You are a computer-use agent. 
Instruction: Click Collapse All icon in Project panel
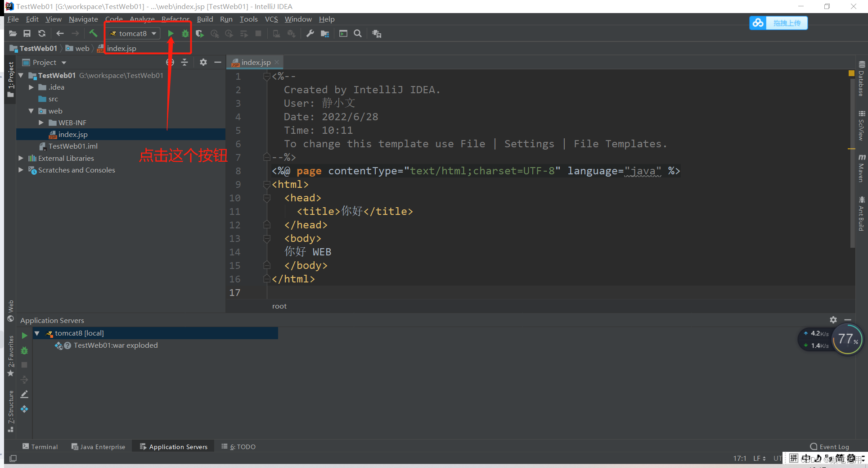184,62
